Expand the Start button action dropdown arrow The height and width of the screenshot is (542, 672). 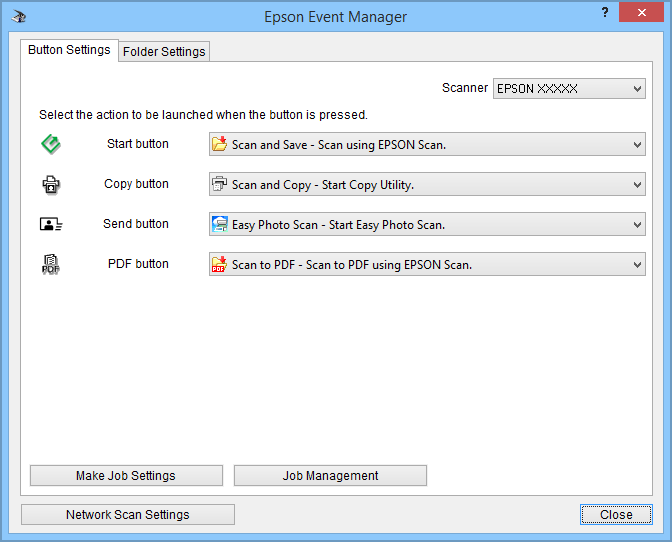click(x=637, y=145)
